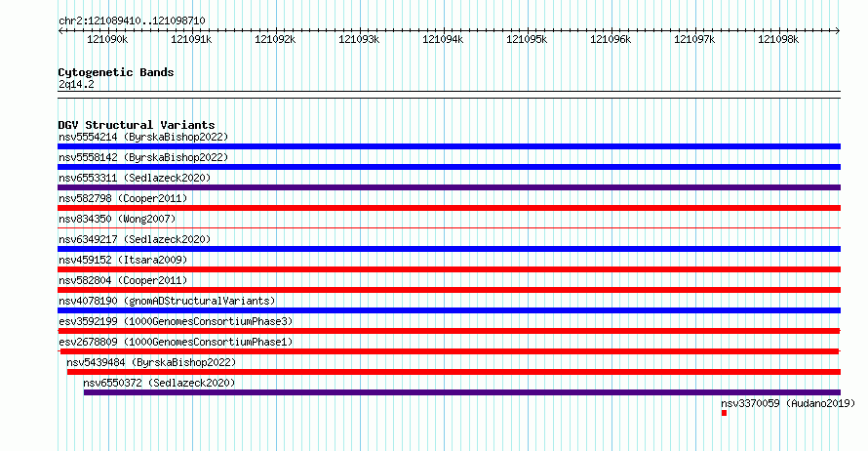Open the nsv3370059 (Audano2019) label
The image size is (868, 451).
[x=788, y=403]
